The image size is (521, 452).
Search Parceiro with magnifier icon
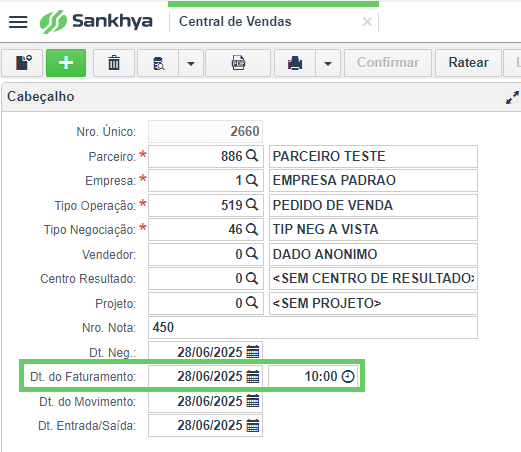(252, 155)
